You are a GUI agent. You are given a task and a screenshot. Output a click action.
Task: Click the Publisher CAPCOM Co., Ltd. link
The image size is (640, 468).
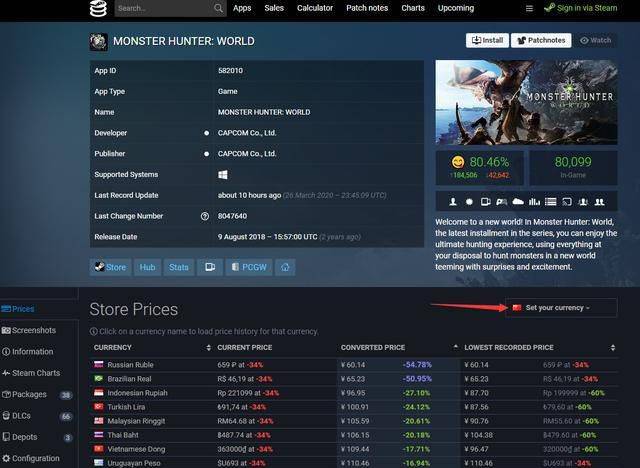point(247,154)
